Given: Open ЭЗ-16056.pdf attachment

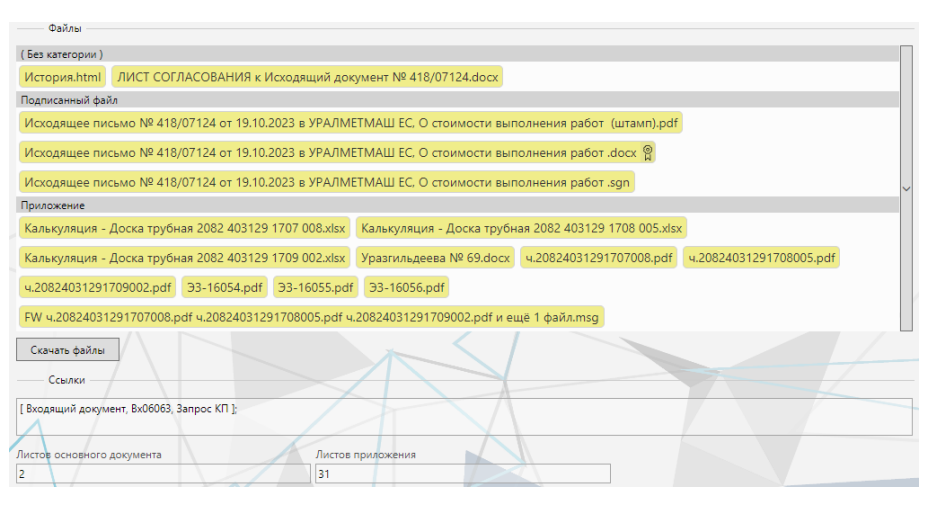Looking at the screenshot, I should 406,288.
